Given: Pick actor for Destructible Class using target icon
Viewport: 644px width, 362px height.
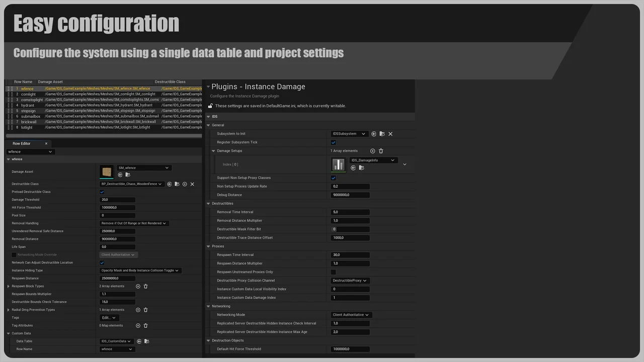Looking at the screenshot, I should tap(185, 184).
